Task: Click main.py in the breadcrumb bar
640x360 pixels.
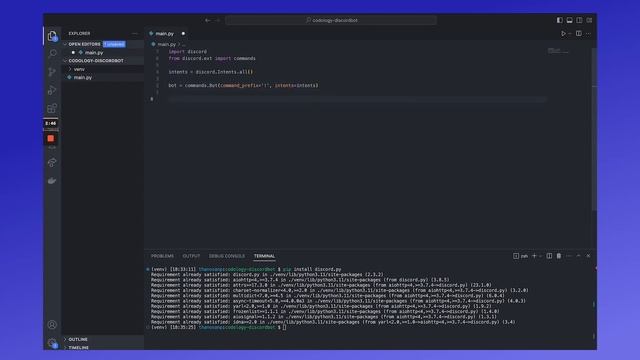Action: pyautogui.click(x=166, y=44)
